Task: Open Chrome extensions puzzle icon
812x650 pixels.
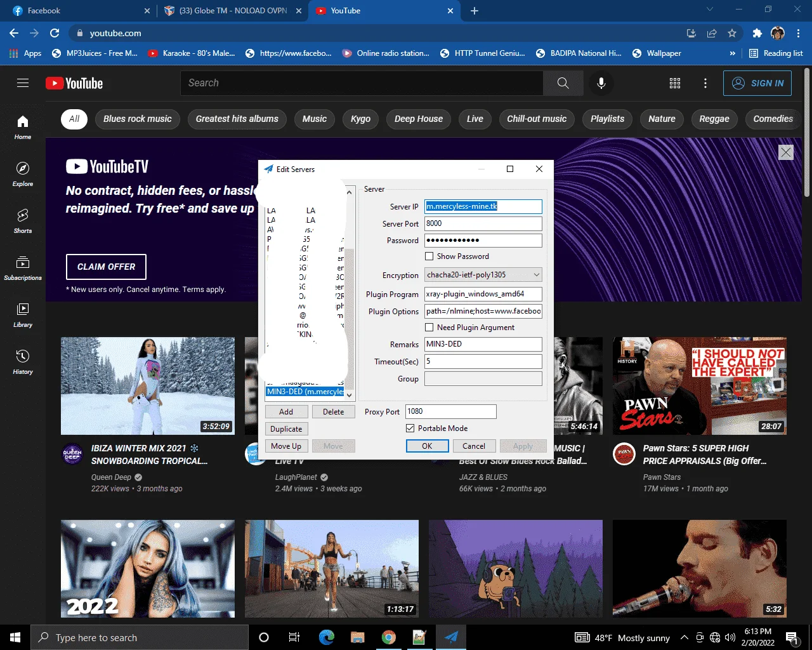Action: tap(757, 33)
